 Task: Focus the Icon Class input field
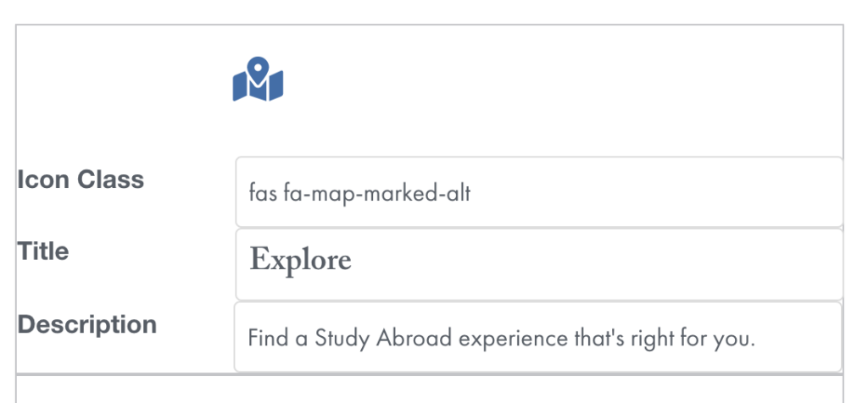(539, 192)
